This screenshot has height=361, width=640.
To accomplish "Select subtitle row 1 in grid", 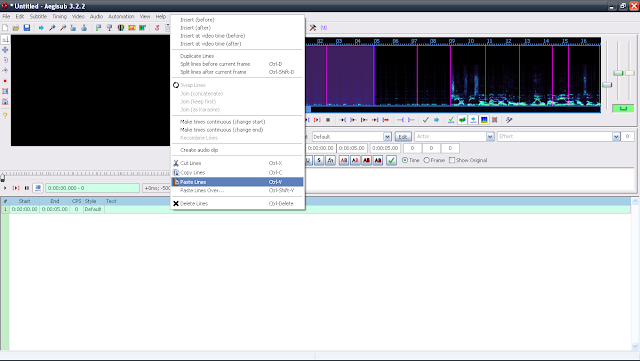I will click(316, 209).
